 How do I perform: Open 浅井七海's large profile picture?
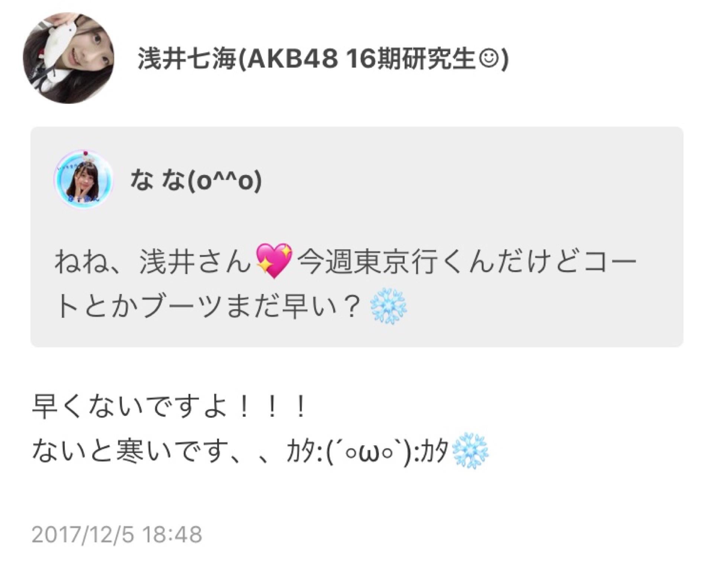click(x=69, y=58)
